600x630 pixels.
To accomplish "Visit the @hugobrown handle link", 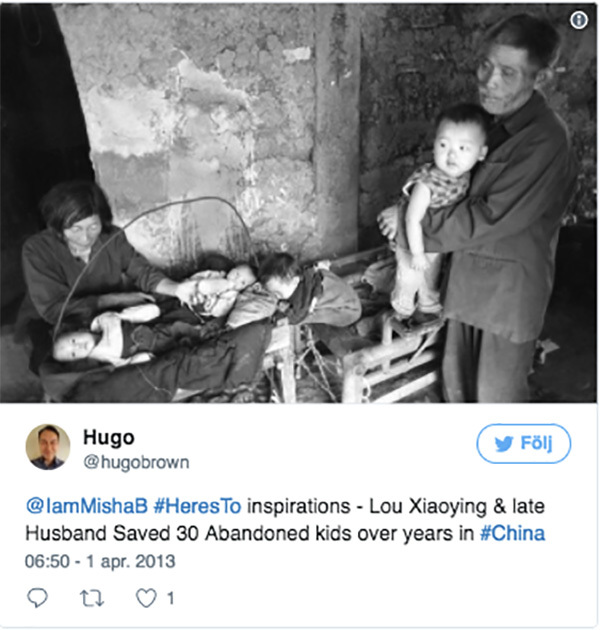I will point(136,462).
